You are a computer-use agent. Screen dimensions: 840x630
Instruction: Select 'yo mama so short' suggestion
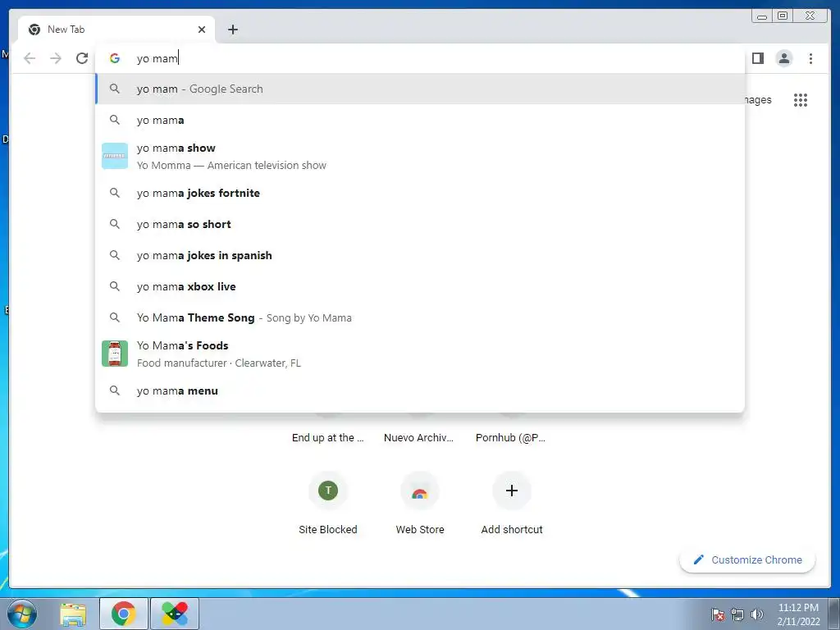click(420, 224)
